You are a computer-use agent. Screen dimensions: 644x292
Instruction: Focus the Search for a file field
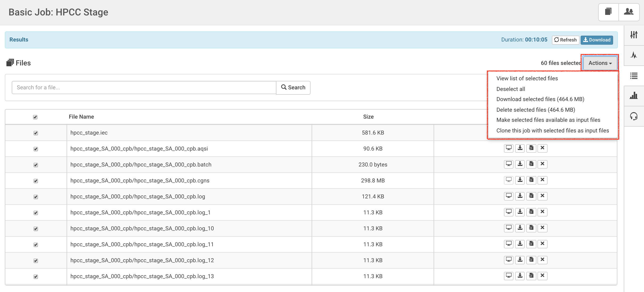(x=144, y=87)
